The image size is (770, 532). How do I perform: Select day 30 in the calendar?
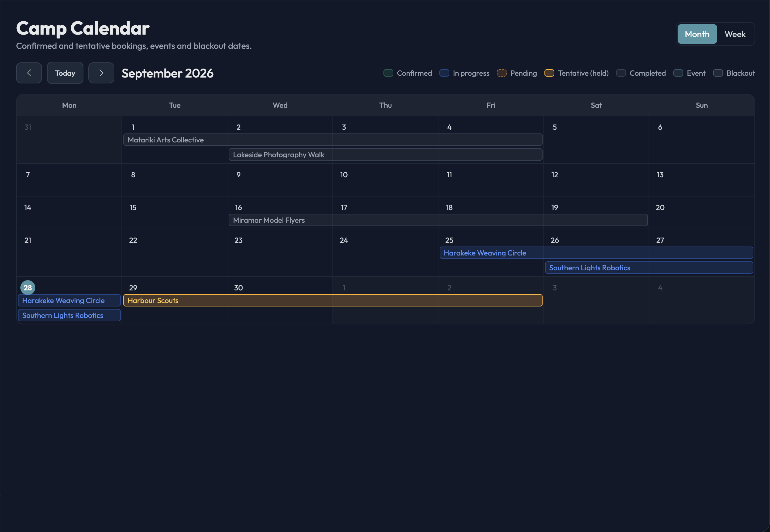[x=238, y=288]
